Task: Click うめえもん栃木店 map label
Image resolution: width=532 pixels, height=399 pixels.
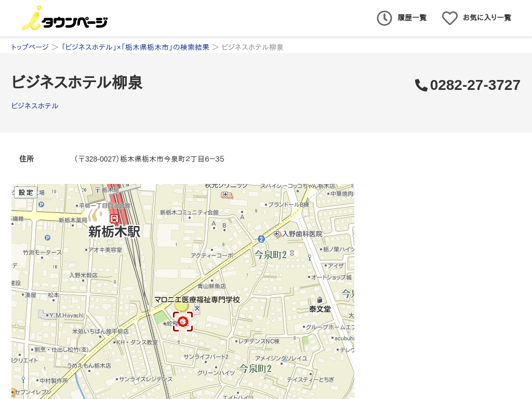Action: point(89,365)
